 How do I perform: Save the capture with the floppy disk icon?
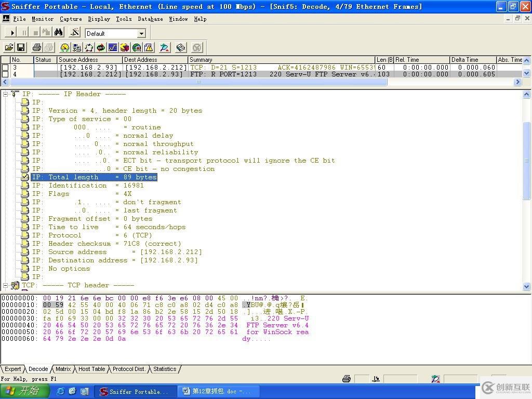[21, 47]
